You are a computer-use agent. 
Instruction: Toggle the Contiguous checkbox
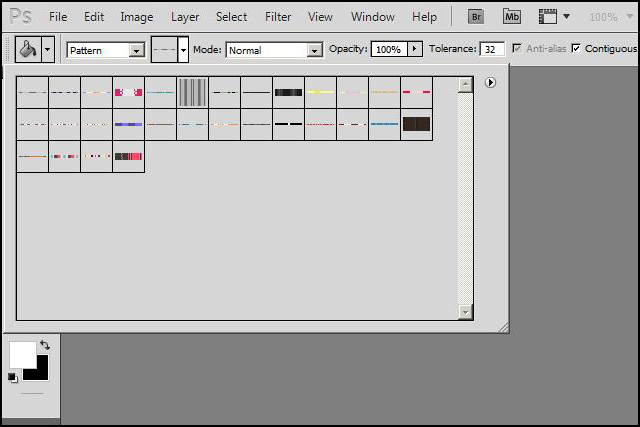576,49
